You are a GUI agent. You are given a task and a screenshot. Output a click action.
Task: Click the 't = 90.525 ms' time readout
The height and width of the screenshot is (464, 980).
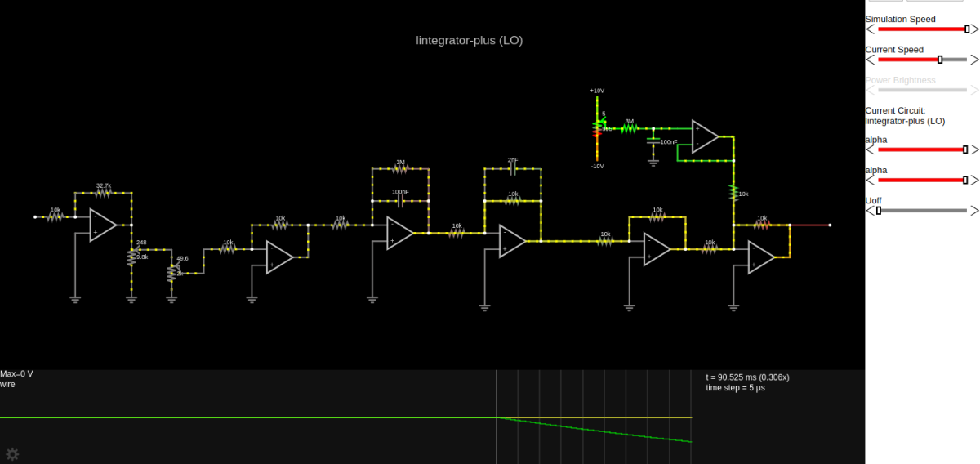[747, 377]
